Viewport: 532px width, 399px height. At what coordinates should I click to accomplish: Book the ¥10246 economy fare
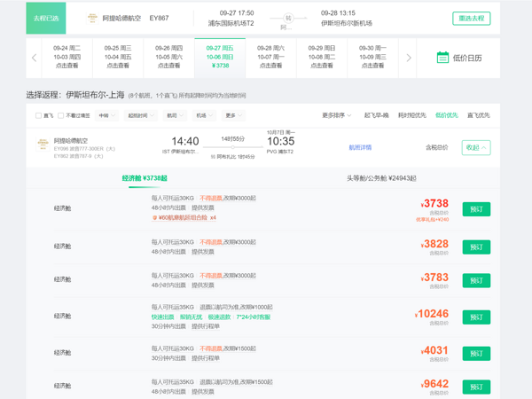point(476,317)
